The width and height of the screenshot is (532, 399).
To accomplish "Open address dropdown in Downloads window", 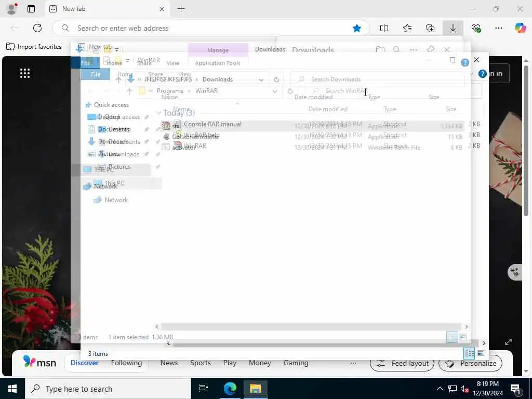I will point(261,79).
